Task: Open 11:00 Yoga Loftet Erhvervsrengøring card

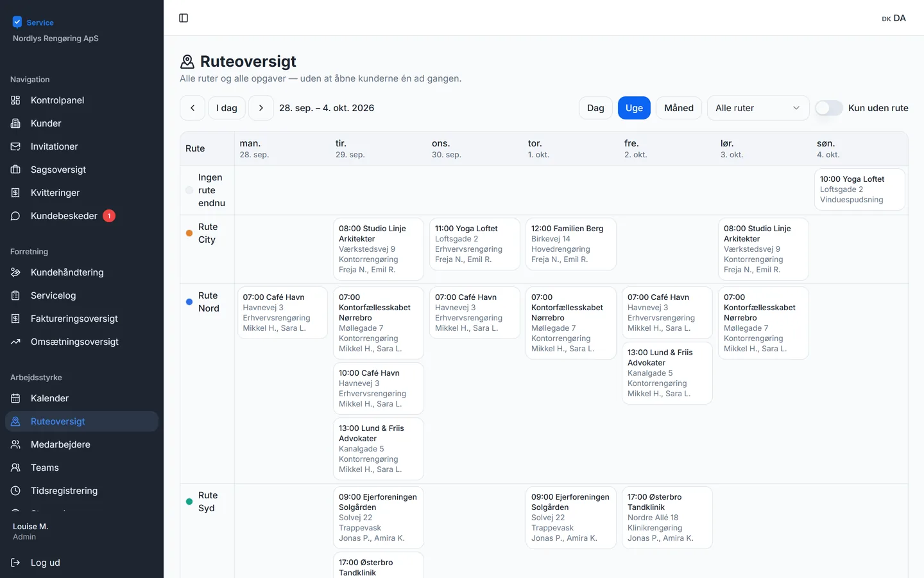Action: tap(475, 244)
